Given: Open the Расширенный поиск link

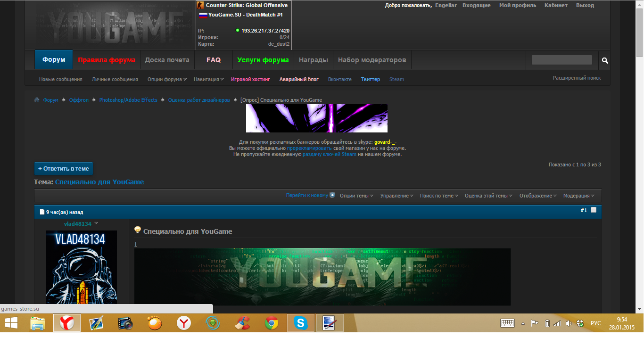Looking at the screenshot, I should click(x=577, y=78).
